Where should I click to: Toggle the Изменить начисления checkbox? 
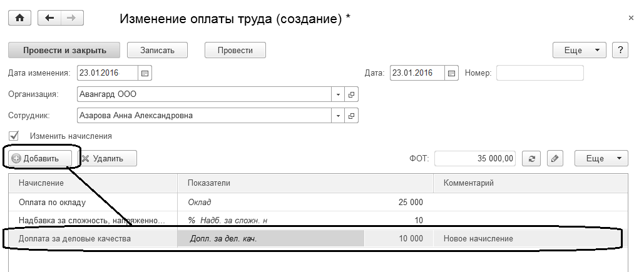coord(14,136)
